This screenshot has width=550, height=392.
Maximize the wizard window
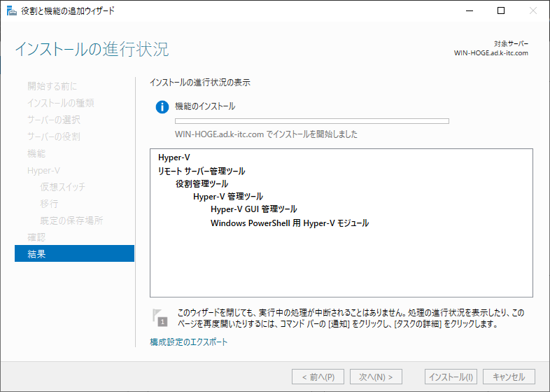click(501, 10)
